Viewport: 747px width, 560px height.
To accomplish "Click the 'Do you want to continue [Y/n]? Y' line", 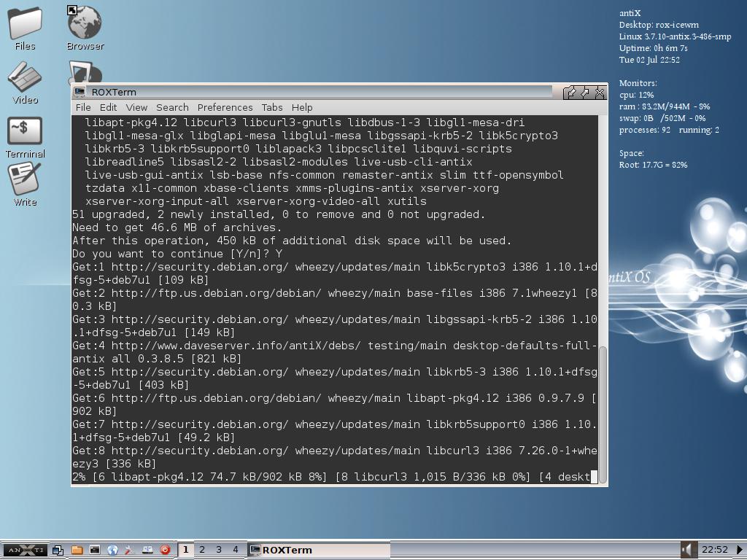I will [x=177, y=254].
